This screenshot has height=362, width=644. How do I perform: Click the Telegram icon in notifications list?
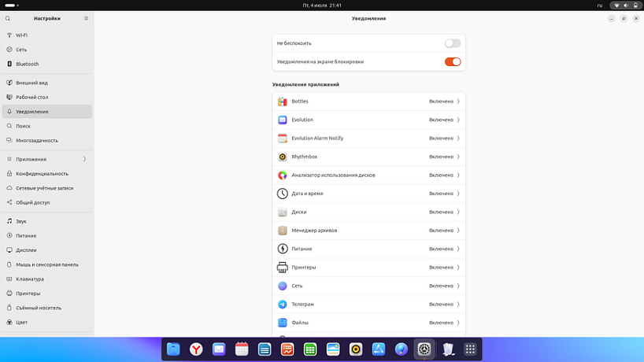pos(283,304)
